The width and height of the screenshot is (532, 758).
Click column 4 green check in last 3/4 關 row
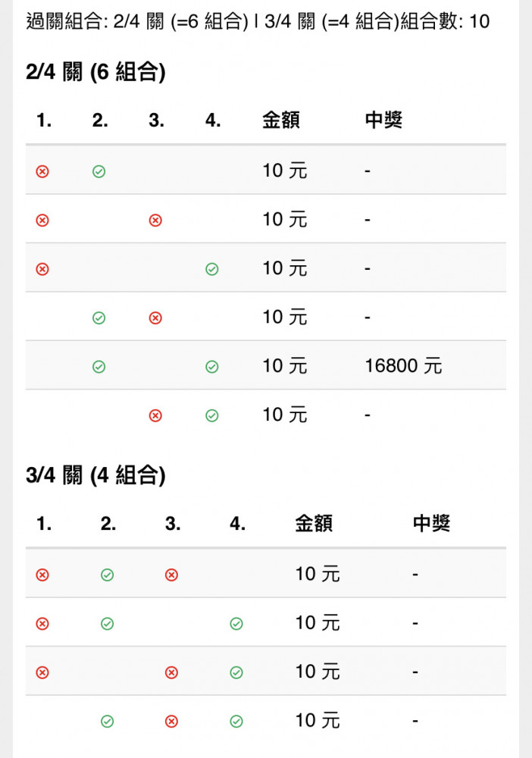click(x=236, y=722)
